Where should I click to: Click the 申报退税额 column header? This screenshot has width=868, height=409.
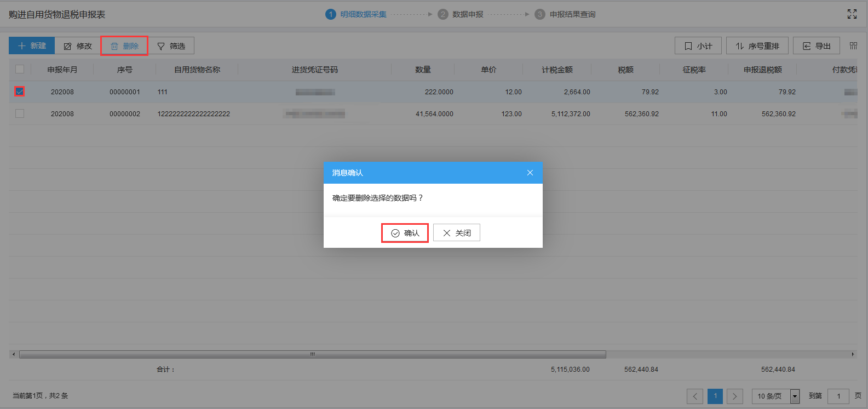tap(763, 70)
